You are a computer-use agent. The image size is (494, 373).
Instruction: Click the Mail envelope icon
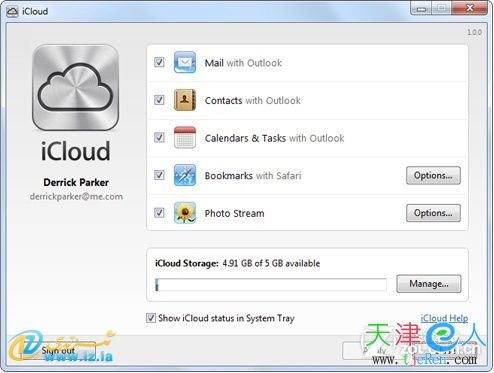[x=185, y=62]
